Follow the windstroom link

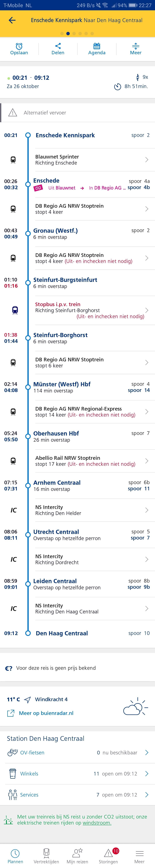point(97,823)
